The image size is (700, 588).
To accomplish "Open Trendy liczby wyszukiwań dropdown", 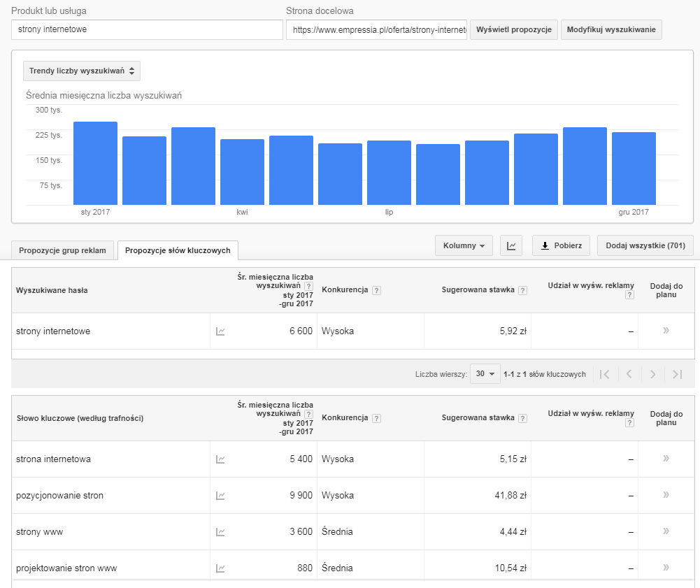I will (x=82, y=71).
